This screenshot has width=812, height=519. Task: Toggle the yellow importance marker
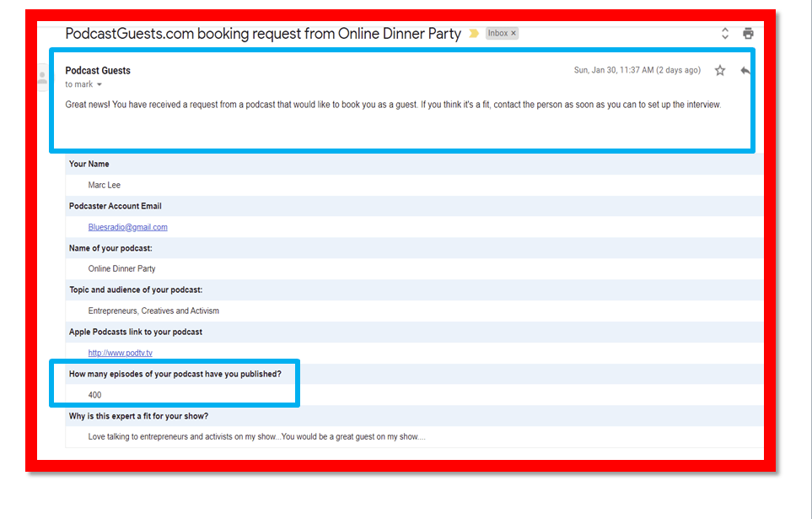[474, 34]
